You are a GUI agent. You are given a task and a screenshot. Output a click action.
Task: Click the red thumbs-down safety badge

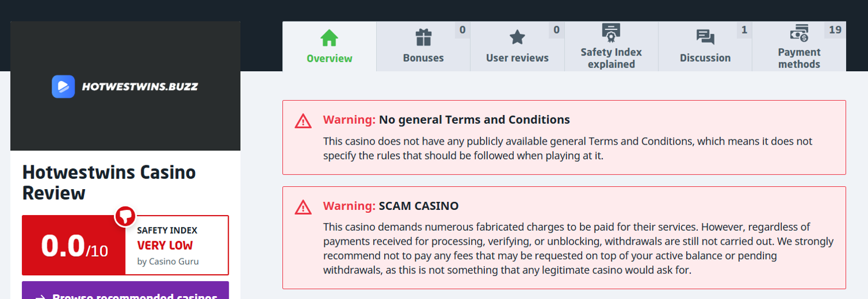125,216
